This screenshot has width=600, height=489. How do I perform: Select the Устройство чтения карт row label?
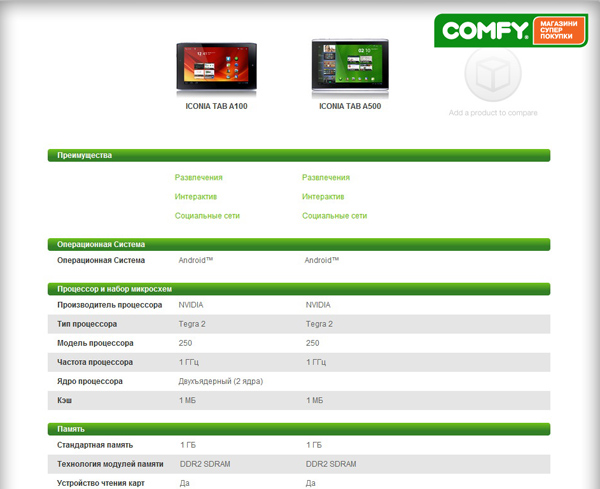101,483
